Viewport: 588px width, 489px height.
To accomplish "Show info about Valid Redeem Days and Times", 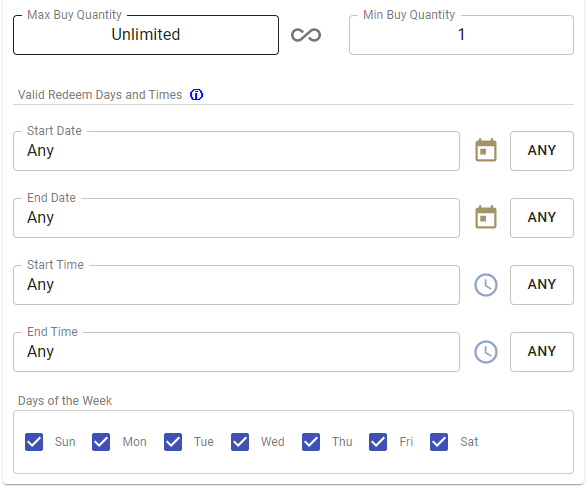I will pos(196,95).
